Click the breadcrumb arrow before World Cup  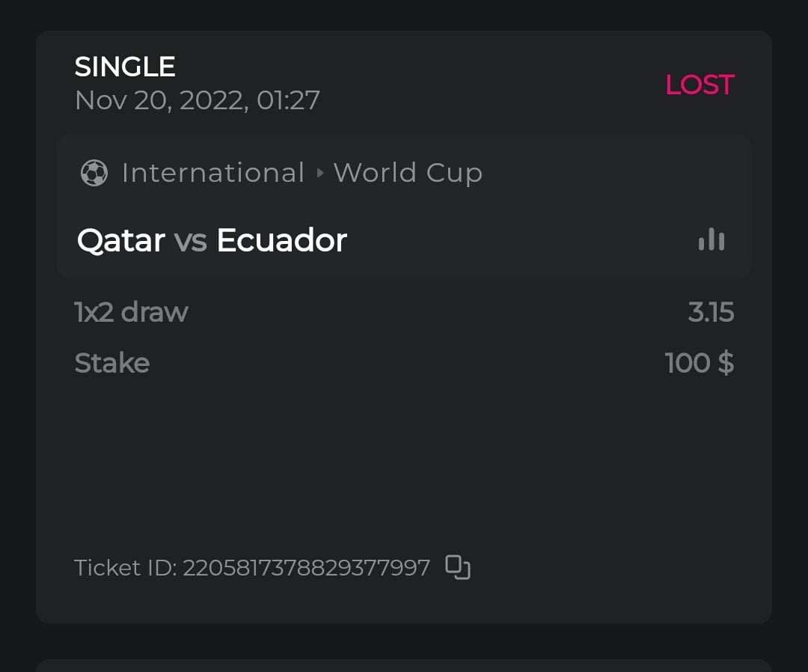(x=320, y=174)
